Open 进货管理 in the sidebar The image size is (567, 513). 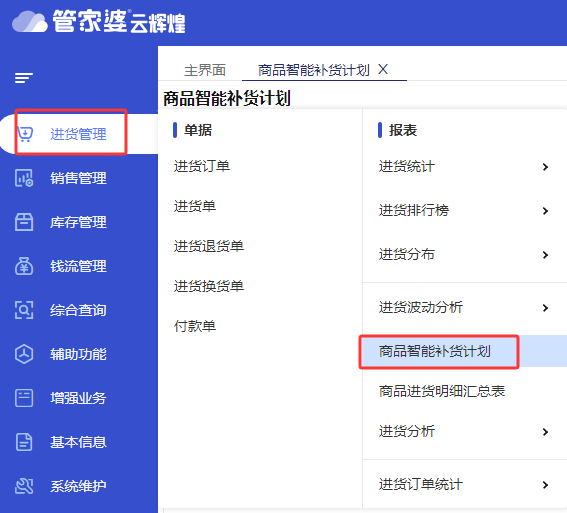(x=78, y=134)
